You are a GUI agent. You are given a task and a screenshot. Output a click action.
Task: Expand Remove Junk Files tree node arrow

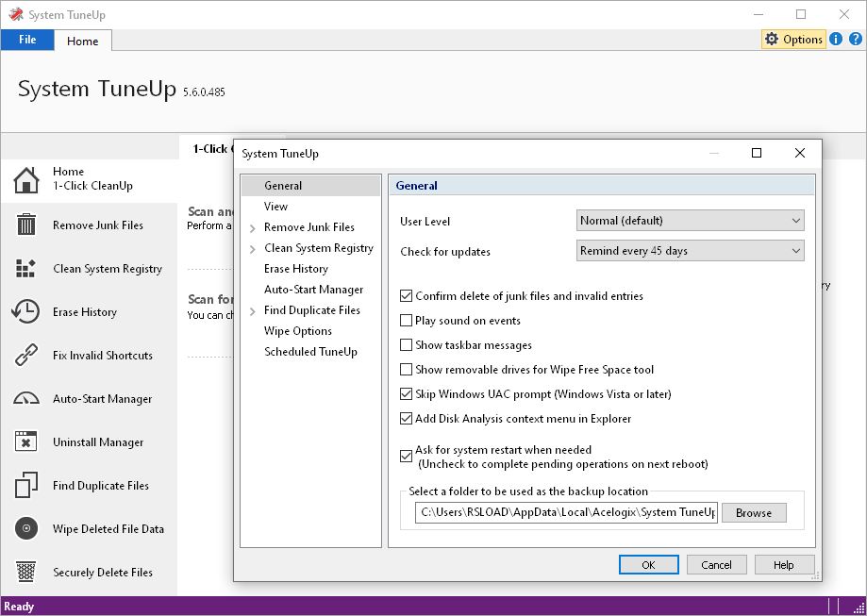(253, 228)
